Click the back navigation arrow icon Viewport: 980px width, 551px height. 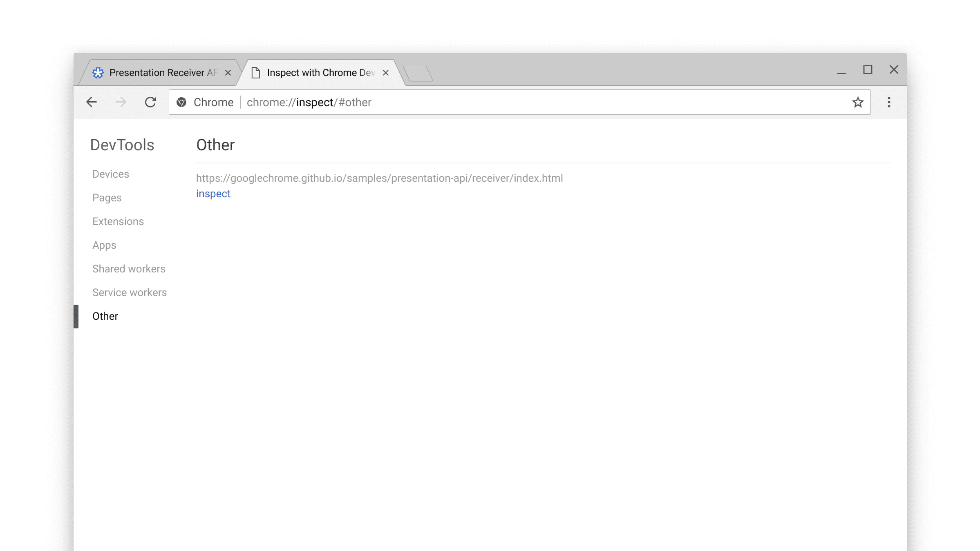(91, 102)
